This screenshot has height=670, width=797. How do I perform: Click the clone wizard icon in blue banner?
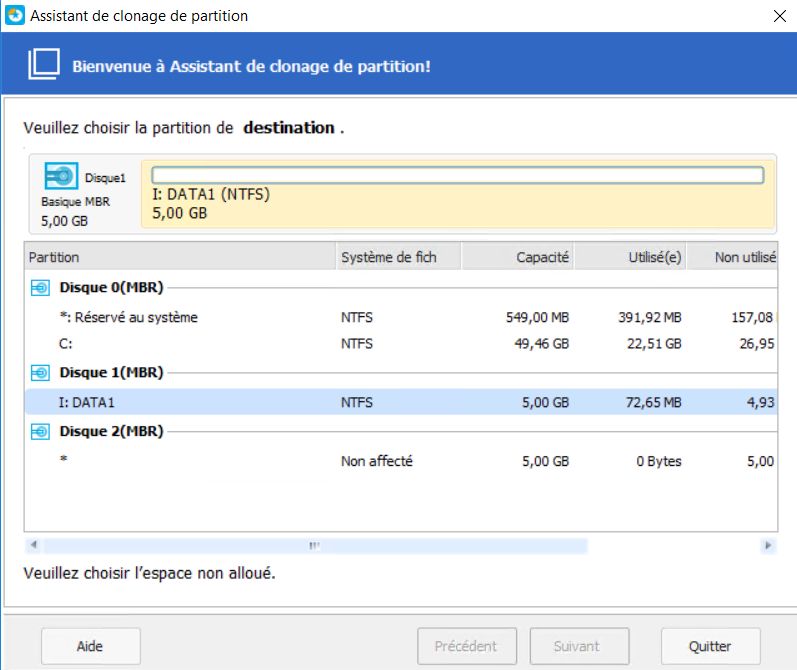tap(44, 66)
